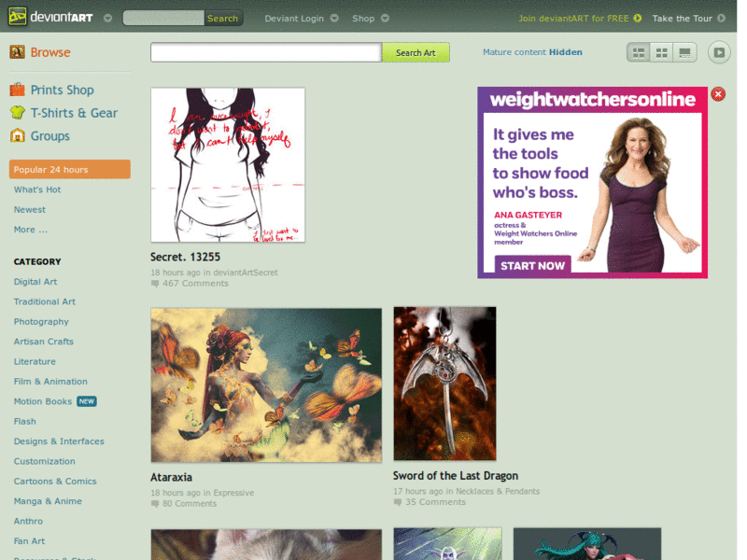The image size is (747, 560).
Task: Open the weightwatchersonline ad banner title
Action: [x=593, y=99]
